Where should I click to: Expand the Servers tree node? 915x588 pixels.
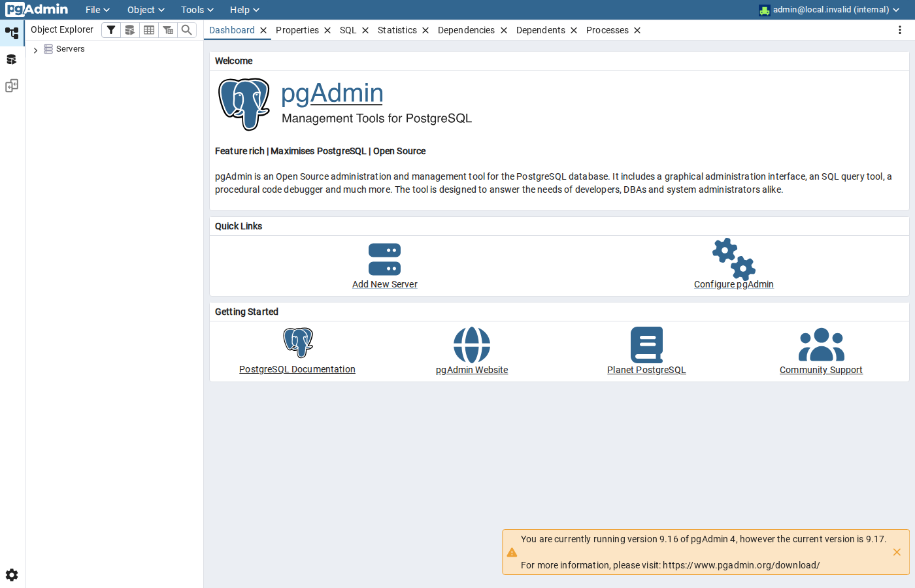click(x=35, y=50)
